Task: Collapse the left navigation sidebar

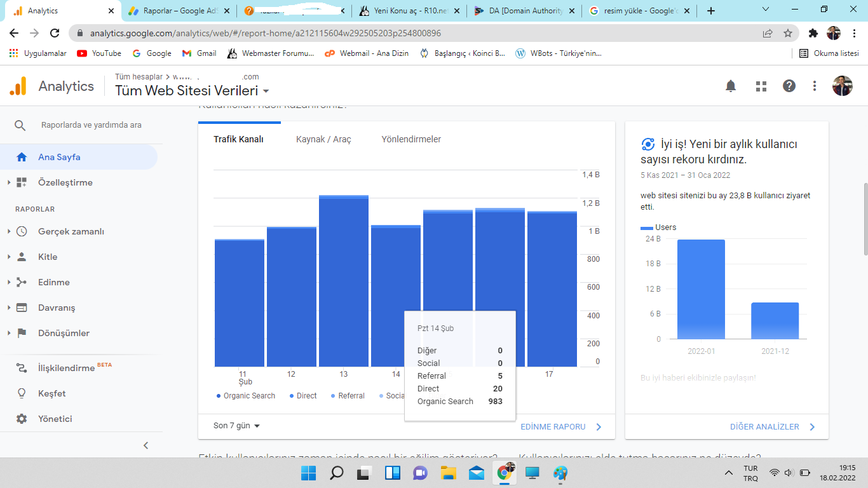Action: (146, 445)
